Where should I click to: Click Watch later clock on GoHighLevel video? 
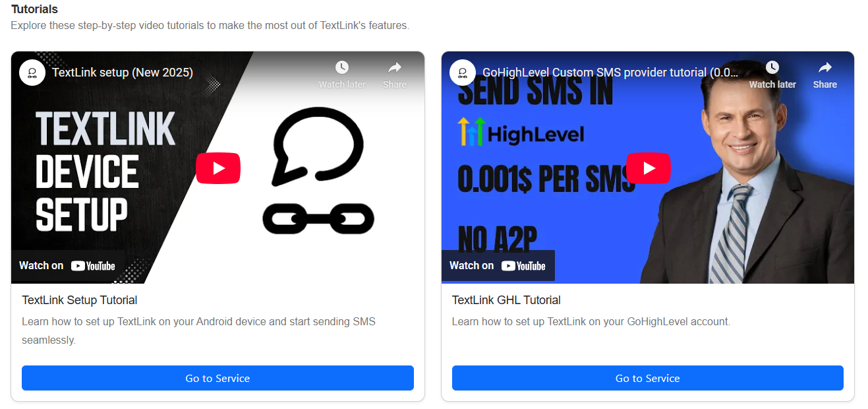[x=772, y=67]
